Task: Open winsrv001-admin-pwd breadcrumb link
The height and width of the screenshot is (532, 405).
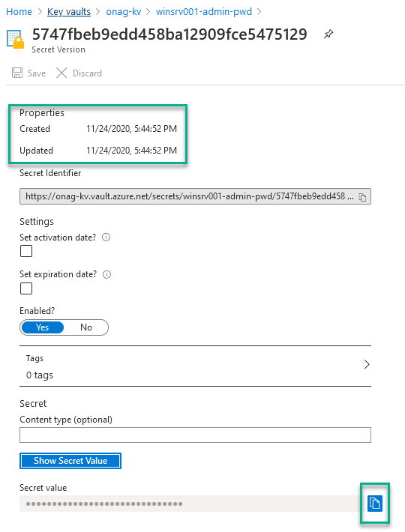Action: click(204, 11)
